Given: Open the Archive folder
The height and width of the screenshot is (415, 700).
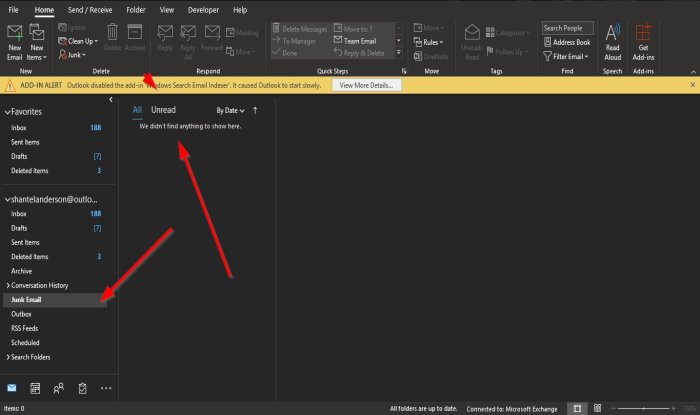Looking at the screenshot, I should point(56,271).
